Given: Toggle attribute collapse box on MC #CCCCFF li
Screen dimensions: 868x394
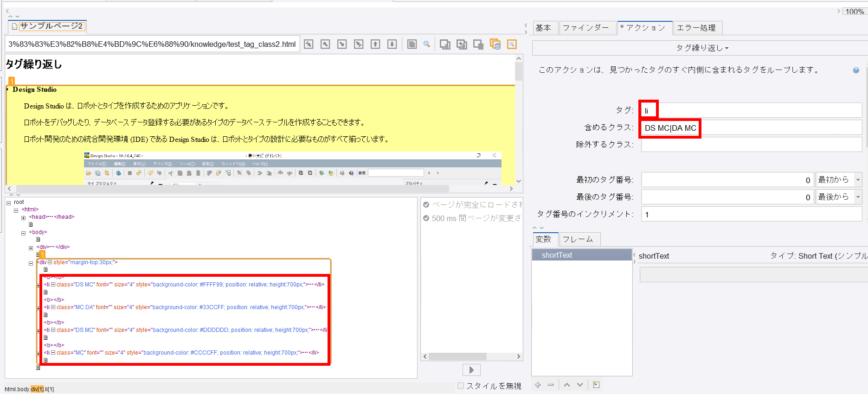Looking at the screenshot, I should click(x=53, y=353).
